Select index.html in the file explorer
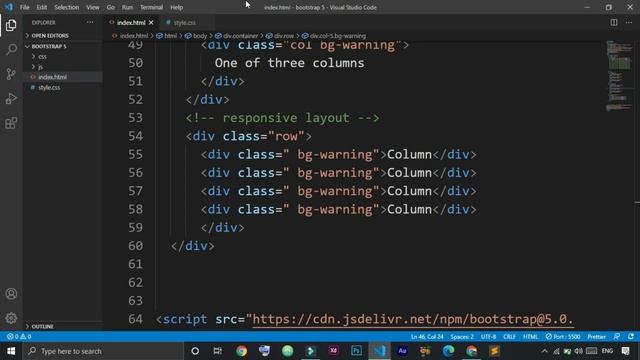Screen dimensions: 640x360 62,77
